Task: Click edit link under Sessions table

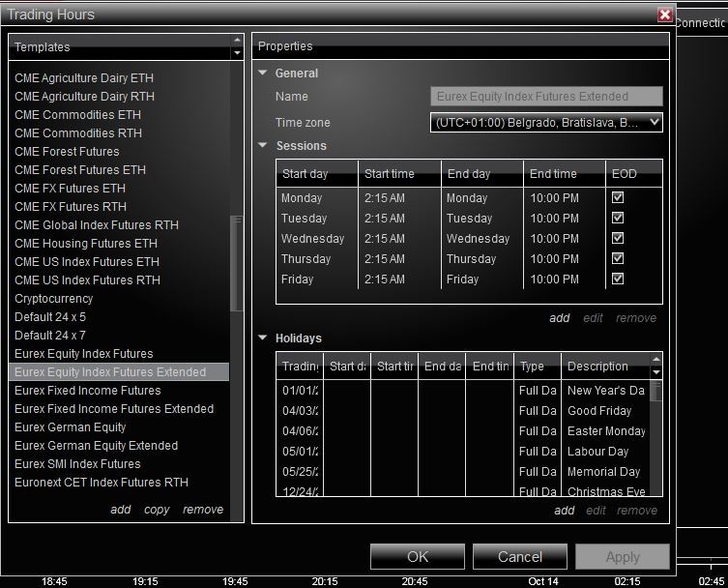Action: [593, 318]
